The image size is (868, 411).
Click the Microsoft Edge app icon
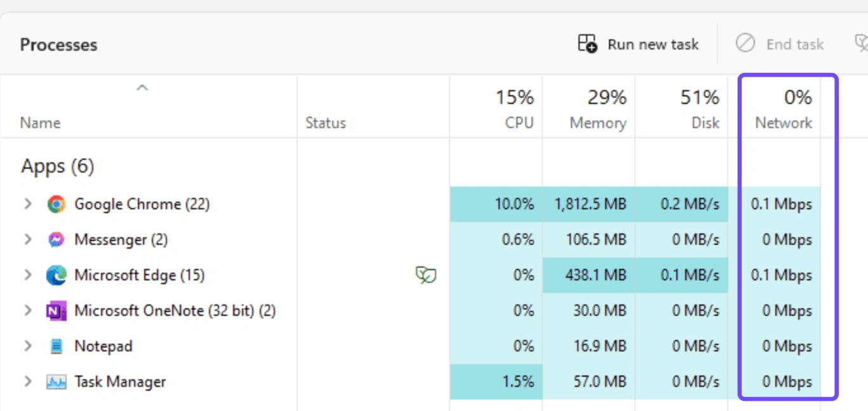pos(56,275)
